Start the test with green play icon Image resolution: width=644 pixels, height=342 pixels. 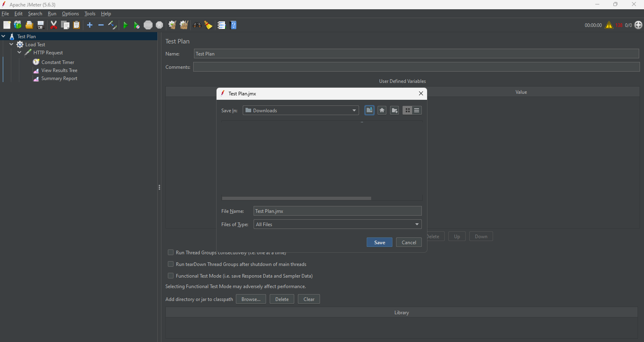pyautogui.click(x=125, y=25)
